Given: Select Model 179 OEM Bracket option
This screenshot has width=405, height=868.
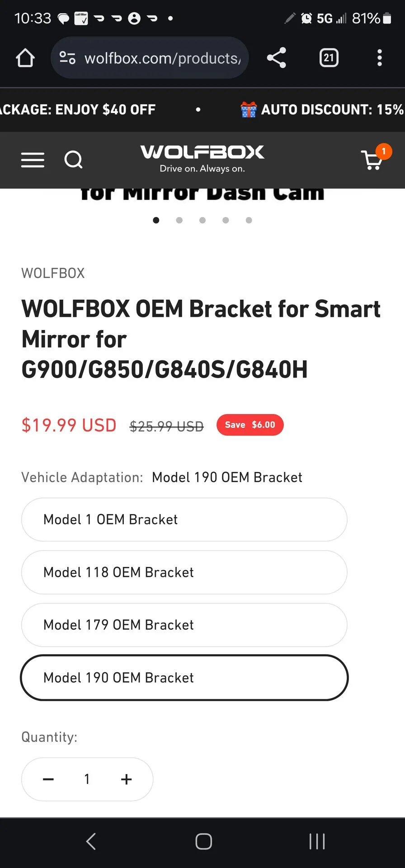Looking at the screenshot, I should 184,625.
